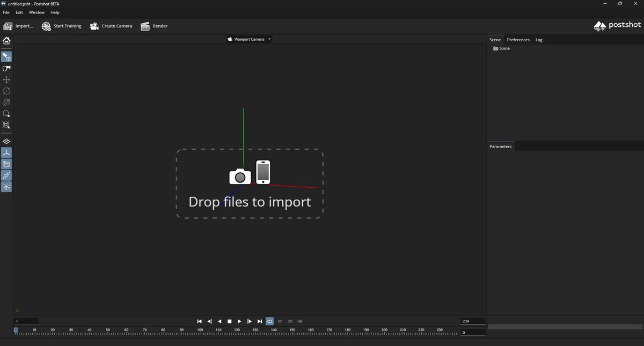Jump to the first frame
Screen dimensions: 644x346
tap(199, 321)
